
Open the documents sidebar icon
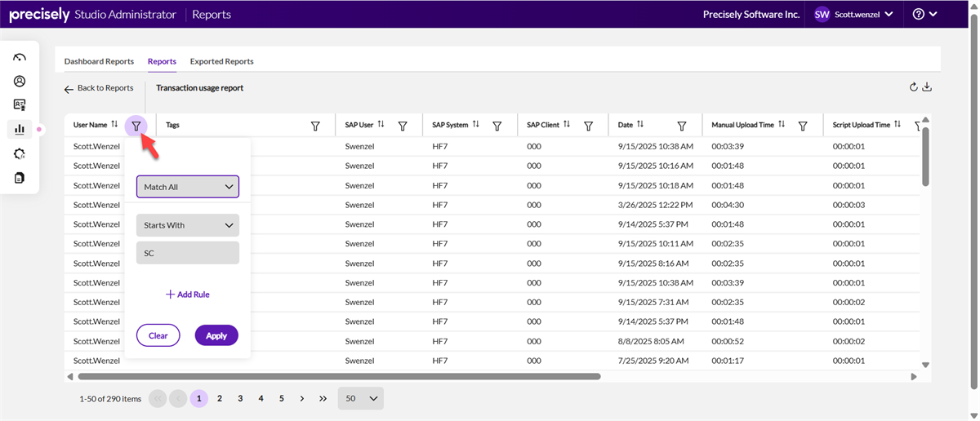click(x=20, y=177)
